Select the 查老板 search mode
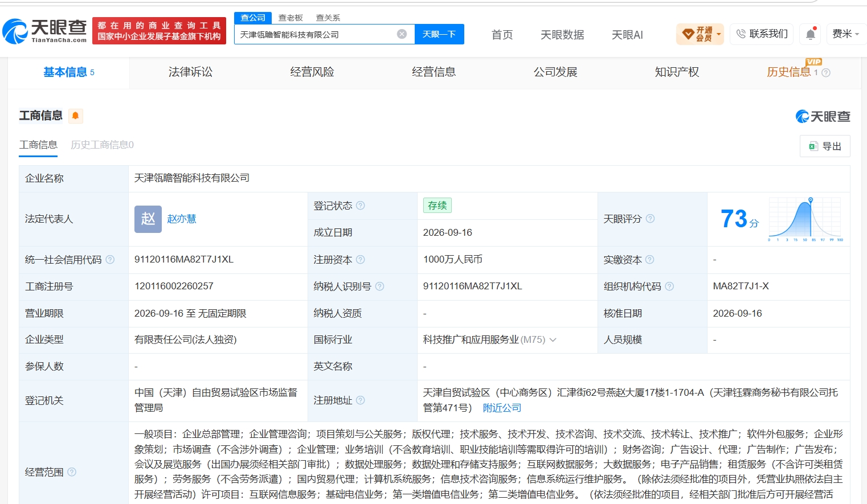The height and width of the screenshot is (504, 867). [x=291, y=18]
